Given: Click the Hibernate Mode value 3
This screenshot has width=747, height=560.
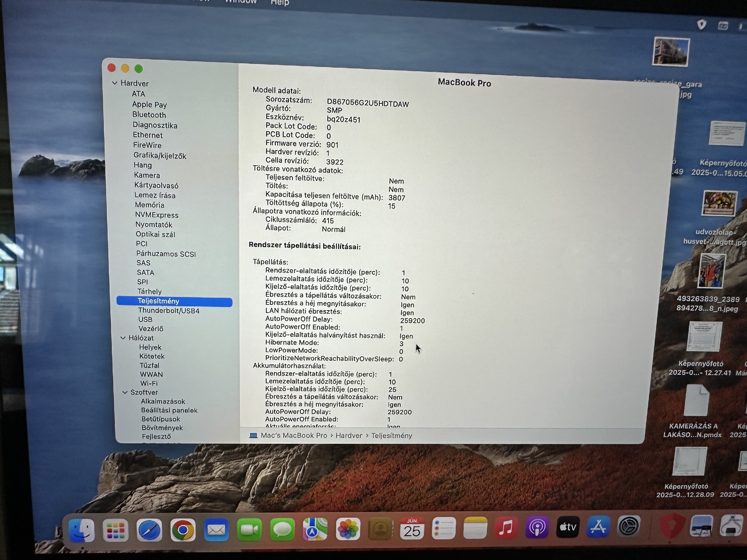Looking at the screenshot, I should click(401, 344).
